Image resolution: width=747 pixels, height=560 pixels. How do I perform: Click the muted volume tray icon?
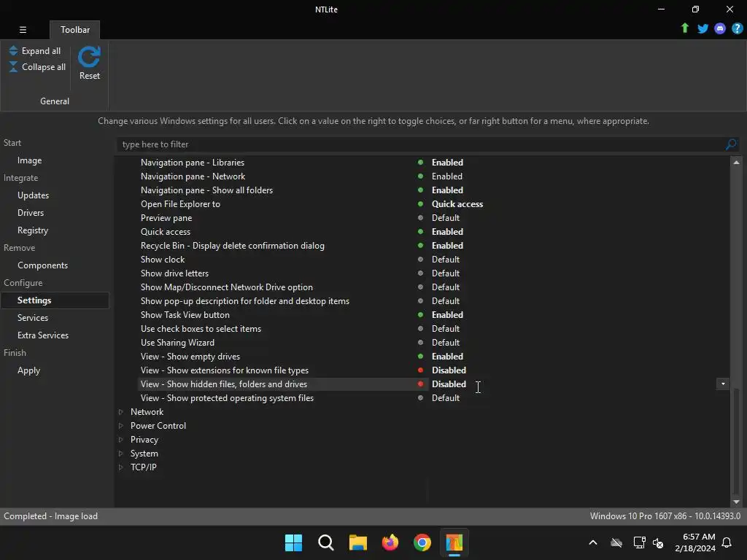point(658,542)
